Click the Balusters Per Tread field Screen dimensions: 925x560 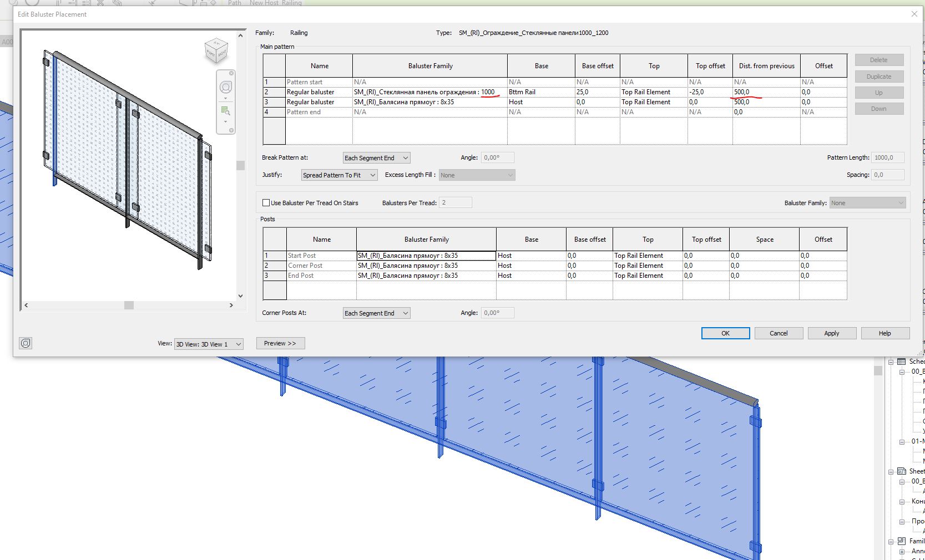(456, 203)
